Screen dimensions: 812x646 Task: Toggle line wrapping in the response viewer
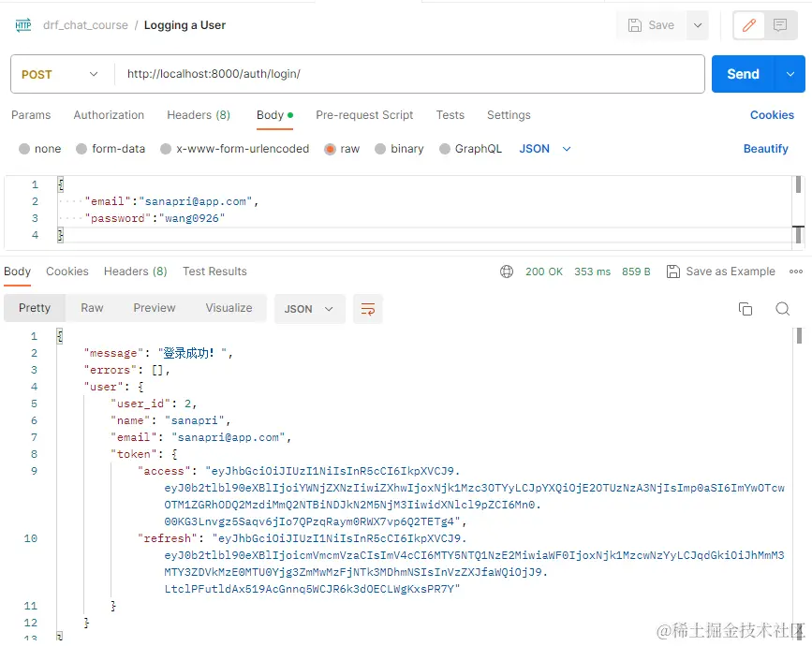[367, 307]
